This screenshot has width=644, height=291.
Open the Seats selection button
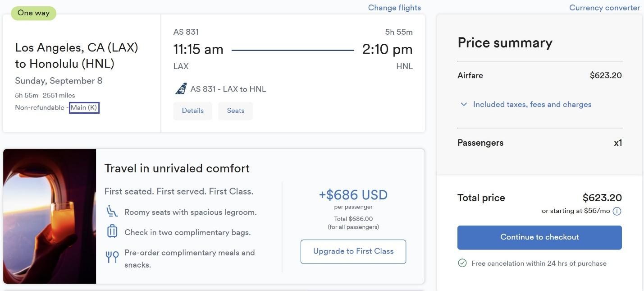235,111
